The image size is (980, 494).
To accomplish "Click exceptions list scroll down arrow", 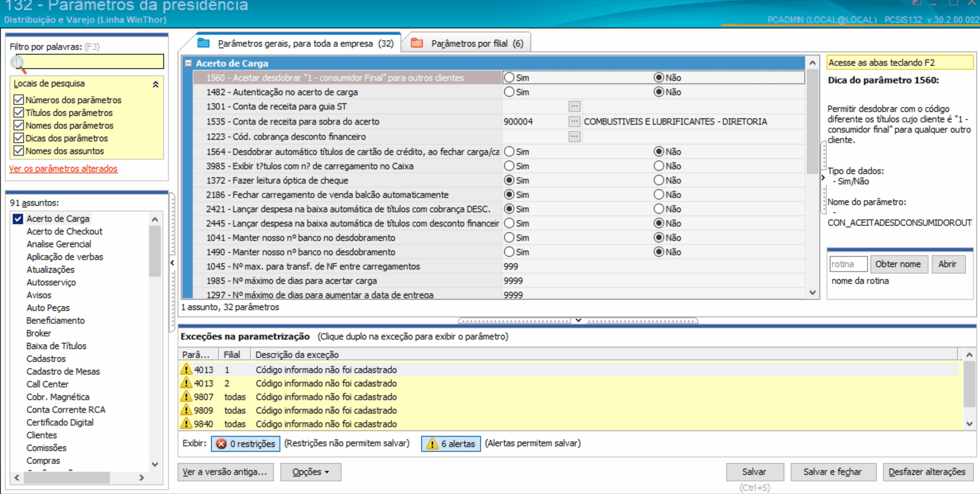I will pos(969,424).
